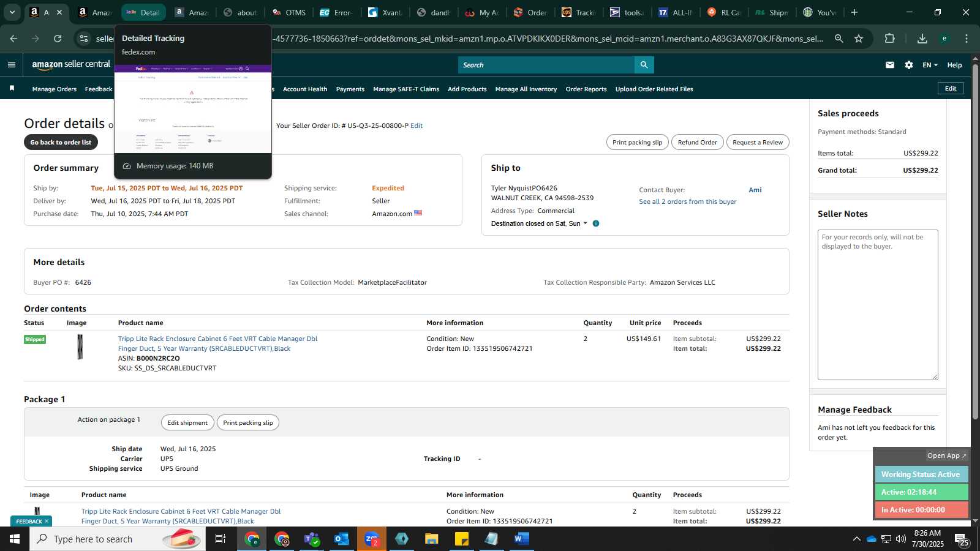Click the volume tray icon

click(901, 539)
